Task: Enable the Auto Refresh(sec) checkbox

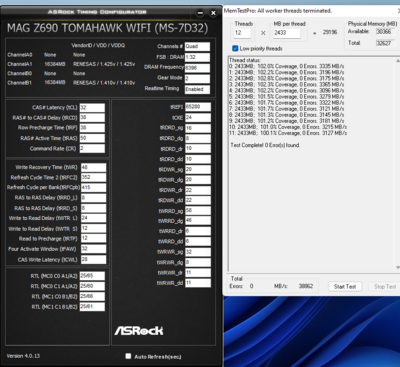Action: (x=128, y=356)
